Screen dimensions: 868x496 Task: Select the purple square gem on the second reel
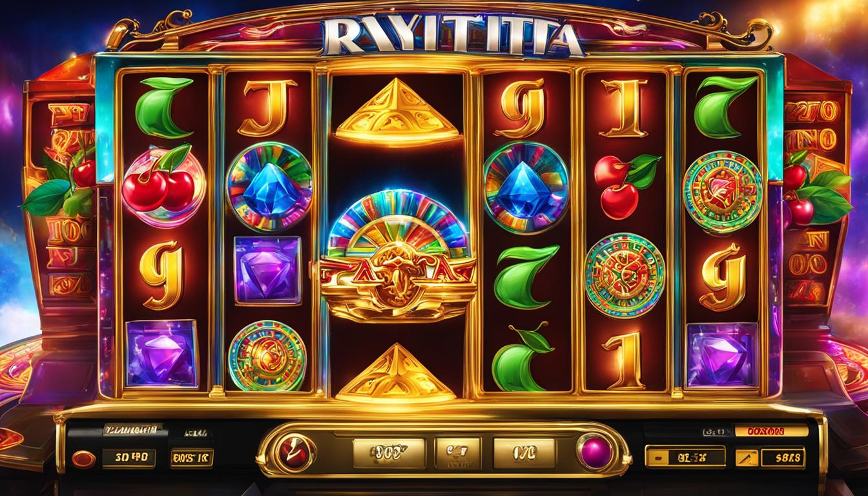coord(267,270)
